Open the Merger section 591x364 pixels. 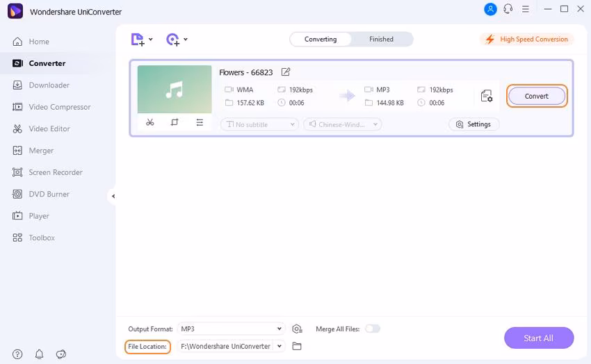tap(33, 151)
